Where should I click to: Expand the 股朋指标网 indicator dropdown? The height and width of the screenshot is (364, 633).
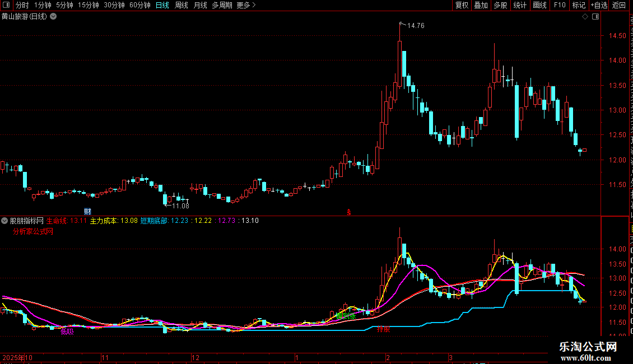coord(4,221)
